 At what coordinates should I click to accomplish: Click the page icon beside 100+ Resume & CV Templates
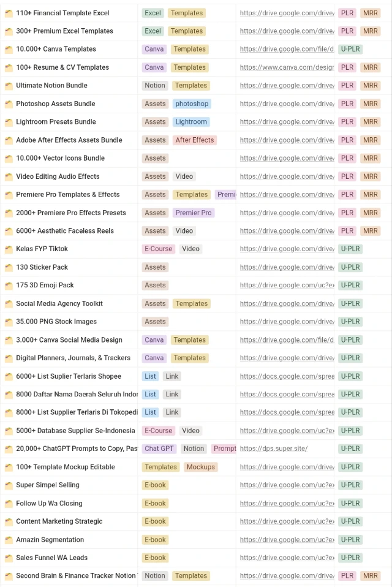(x=9, y=68)
